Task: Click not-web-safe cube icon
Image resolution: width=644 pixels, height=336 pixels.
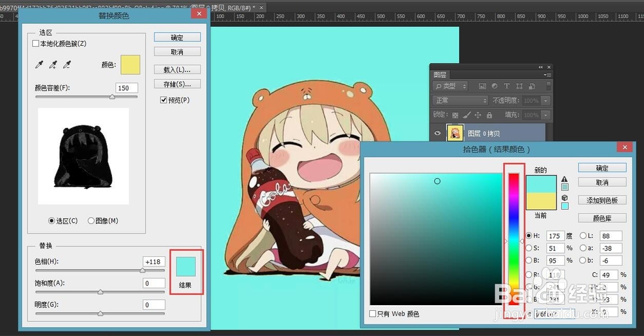Action: (565, 198)
